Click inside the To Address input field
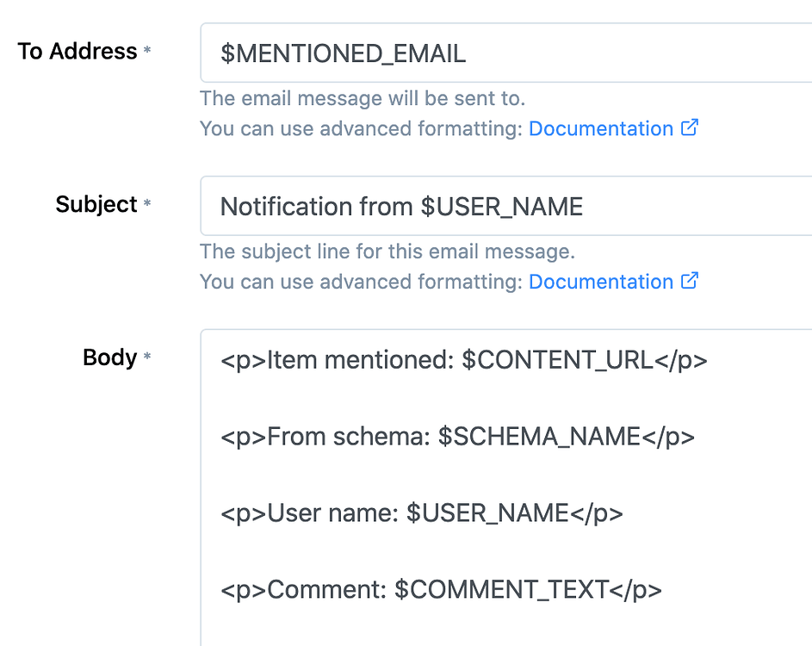 (517, 53)
